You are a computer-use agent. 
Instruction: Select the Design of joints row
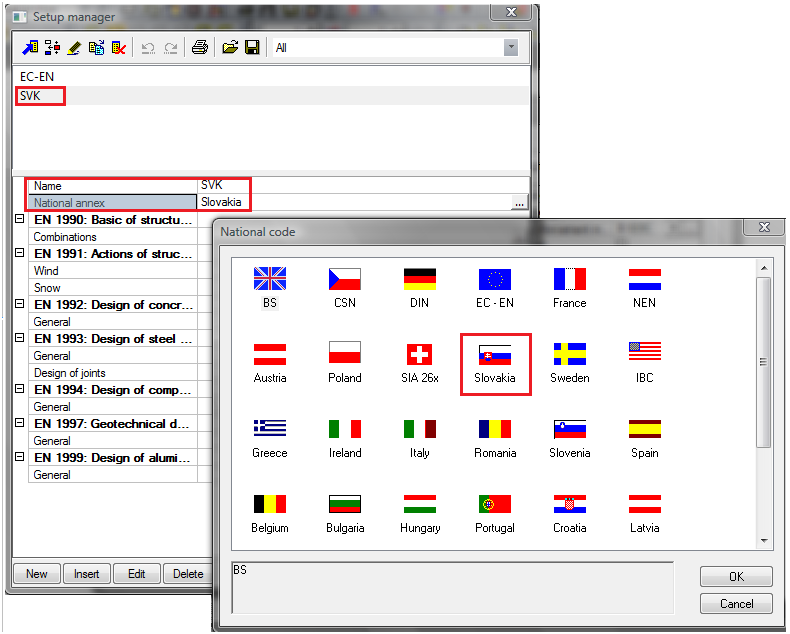click(113, 373)
